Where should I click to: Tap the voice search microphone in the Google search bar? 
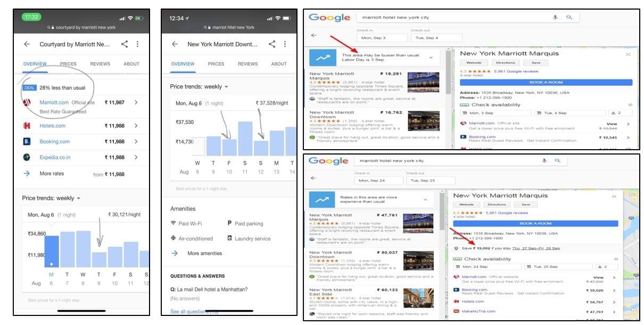555,18
